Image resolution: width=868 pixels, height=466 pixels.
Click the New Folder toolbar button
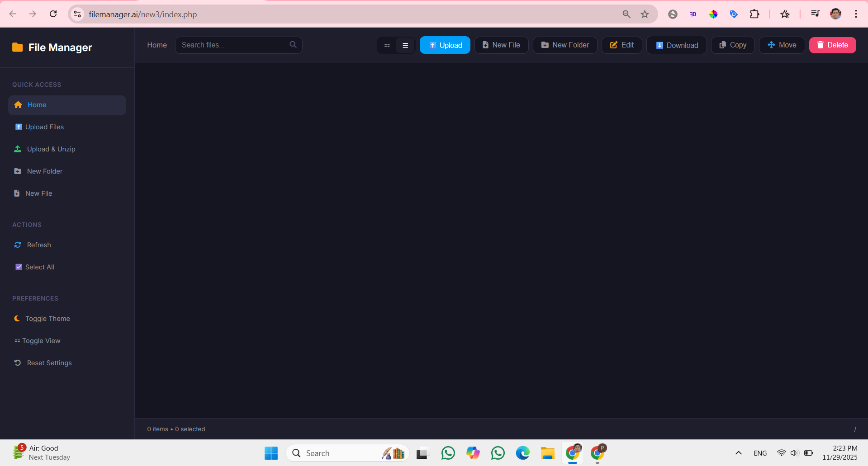click(565, 45)
